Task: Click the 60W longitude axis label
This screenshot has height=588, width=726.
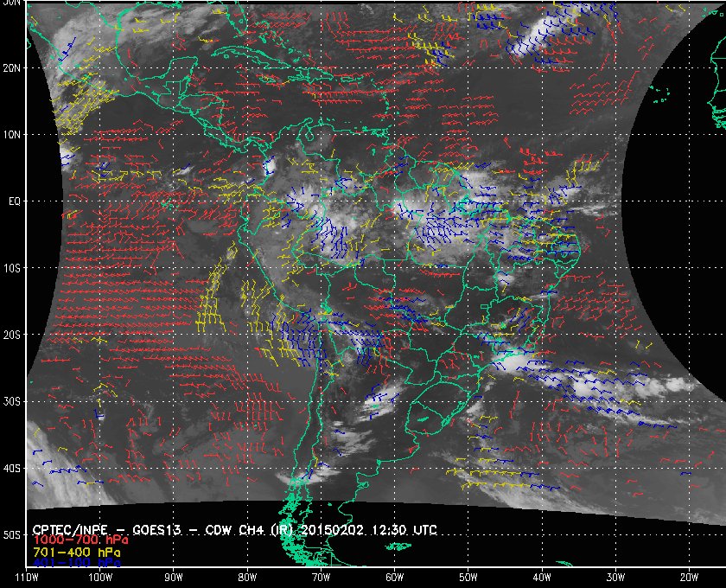Action: [x=394, y=576]
